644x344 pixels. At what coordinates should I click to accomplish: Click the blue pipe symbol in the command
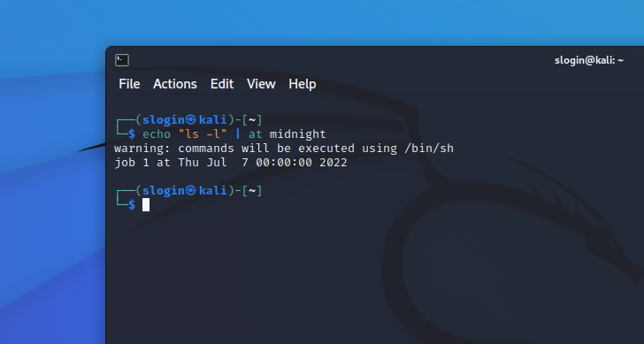[x=238, y=134]
